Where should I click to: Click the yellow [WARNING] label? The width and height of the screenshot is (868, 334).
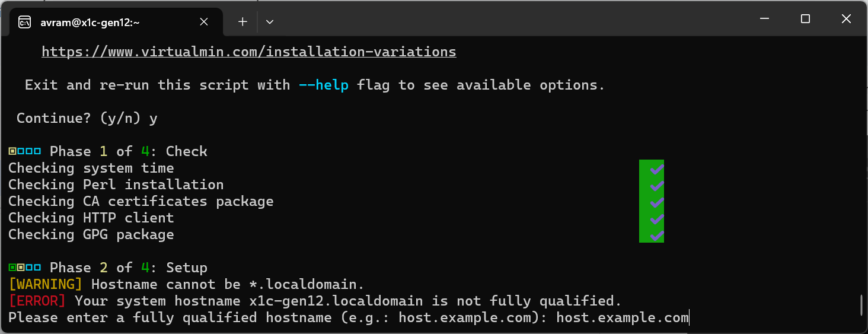tap(45, 284)
